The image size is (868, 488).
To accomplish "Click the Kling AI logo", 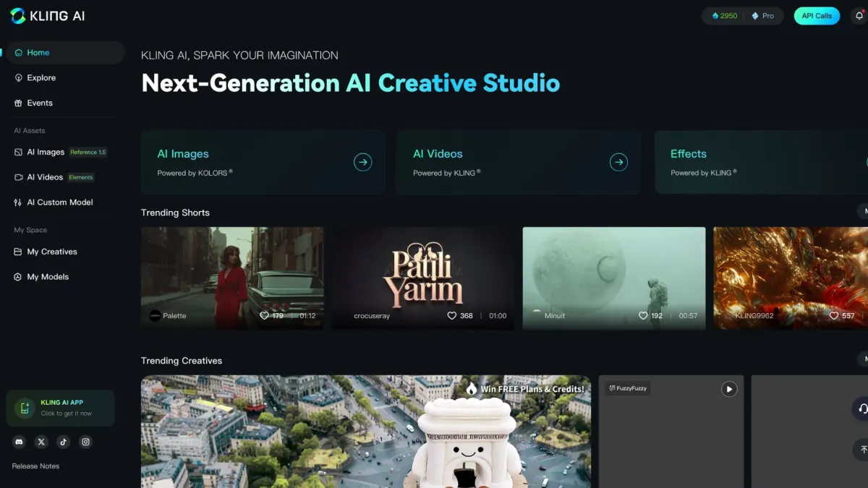I will coord(48,16).
